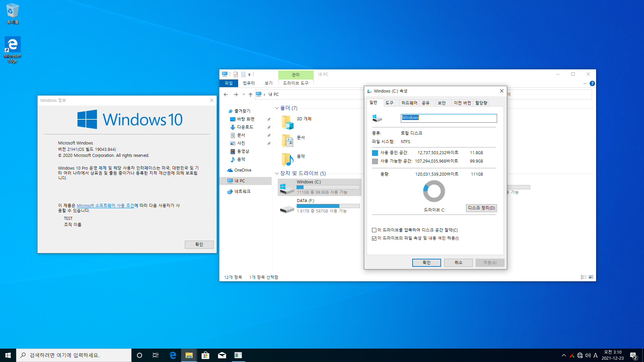Collapse the 장치 및 드라이브 group

277,174
